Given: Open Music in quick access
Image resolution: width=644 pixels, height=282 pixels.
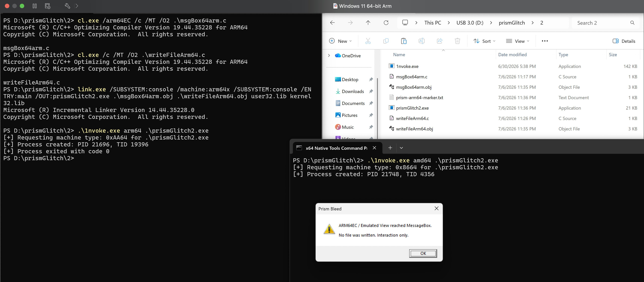Looking at the screenshot, I should point(344,127).
